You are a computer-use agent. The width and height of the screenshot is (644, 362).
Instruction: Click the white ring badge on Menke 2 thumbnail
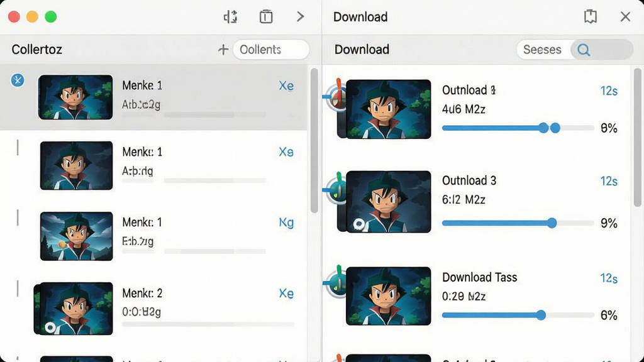(50, 327)
